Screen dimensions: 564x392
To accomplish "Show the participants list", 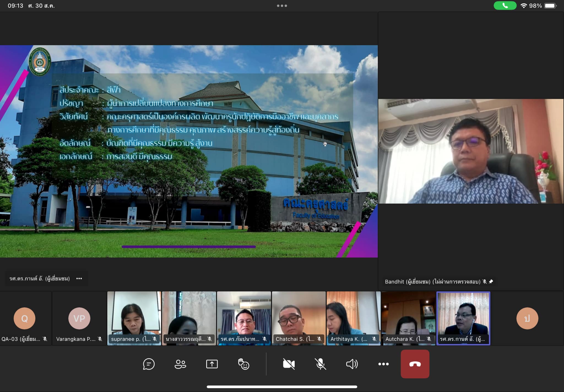I will (x=180, y=364).
